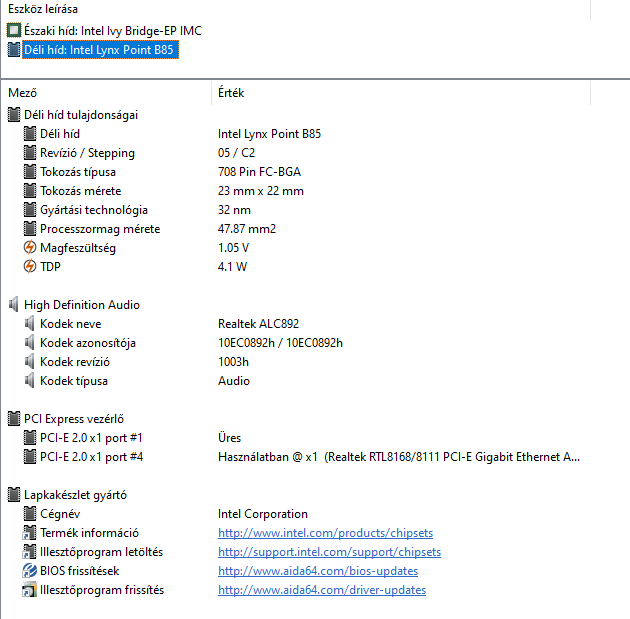
Task: Click the lightning icon next to Magfeszültség
Action: point(30,248)
